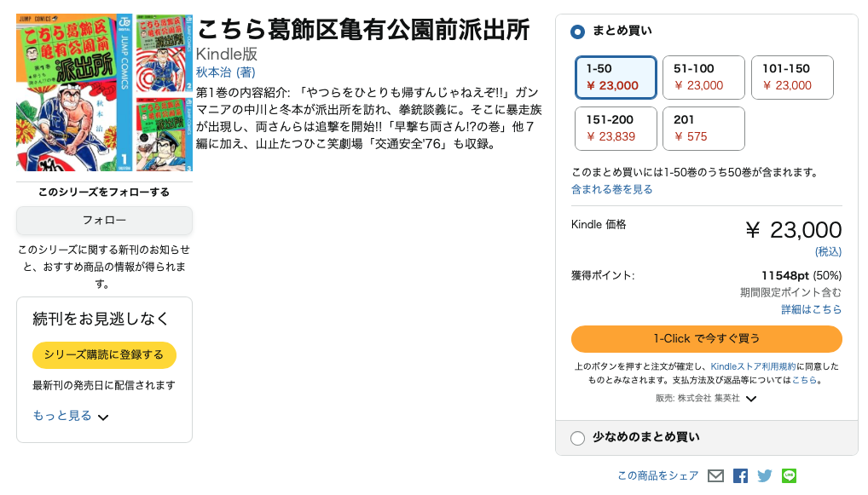This screenshot has height=495, width=868.
Task: Share this product on Facebook
Action: [x=740, y=476]
